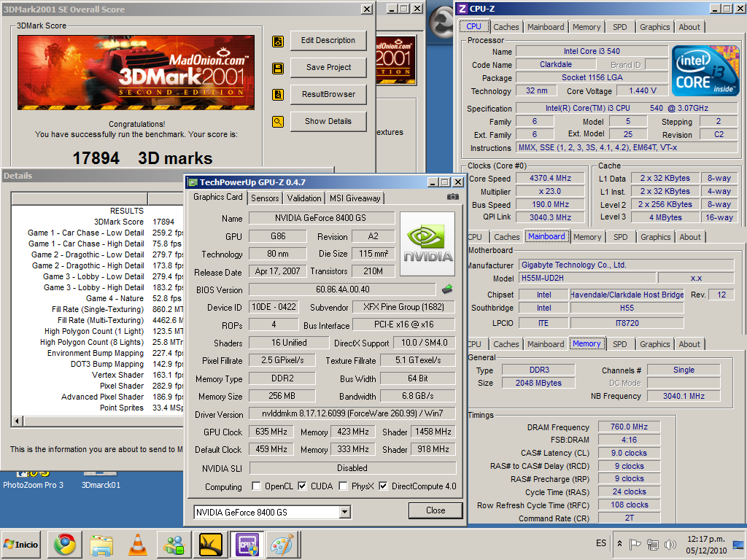Open the Inicio start button
This screenshot has height=560, width=747.
21,545
